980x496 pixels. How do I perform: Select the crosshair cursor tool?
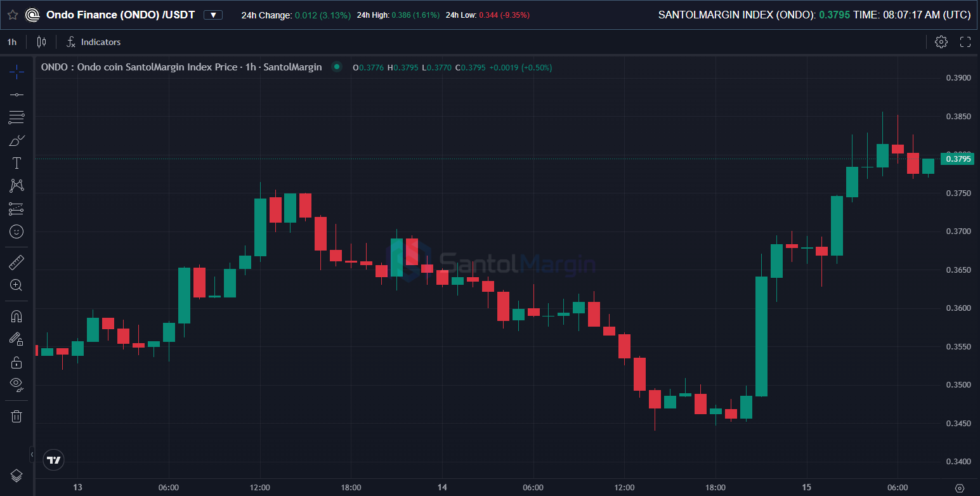(16, 71)
